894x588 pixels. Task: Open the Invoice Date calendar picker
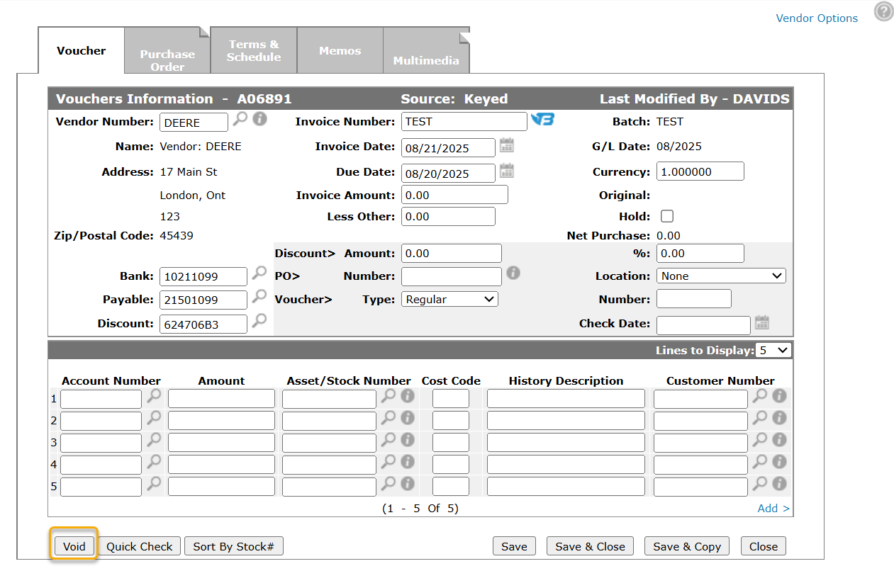coord(506,146)
